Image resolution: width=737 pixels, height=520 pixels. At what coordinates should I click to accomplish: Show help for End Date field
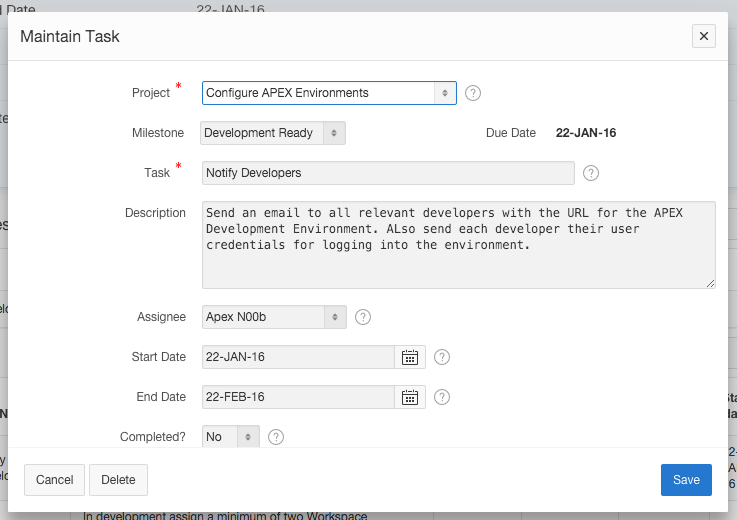pyautogui.click(x=442, y=397)
